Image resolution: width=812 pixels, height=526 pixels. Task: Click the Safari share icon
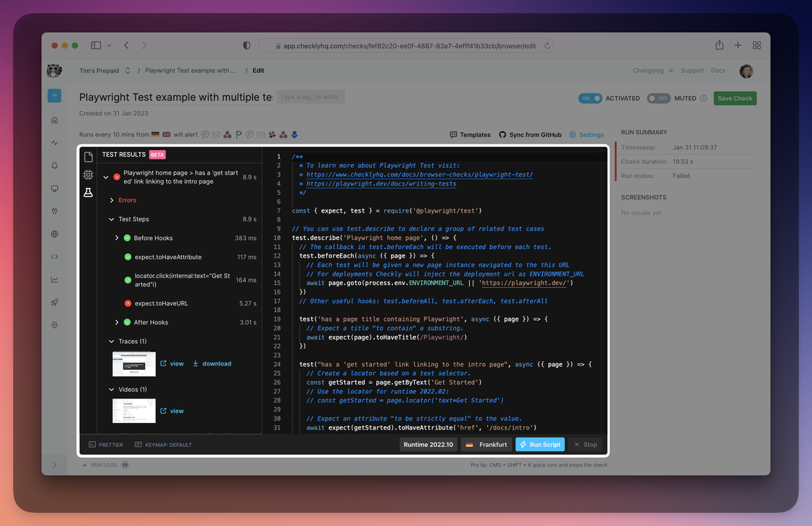pyautogui.click(x=718, y=45)
